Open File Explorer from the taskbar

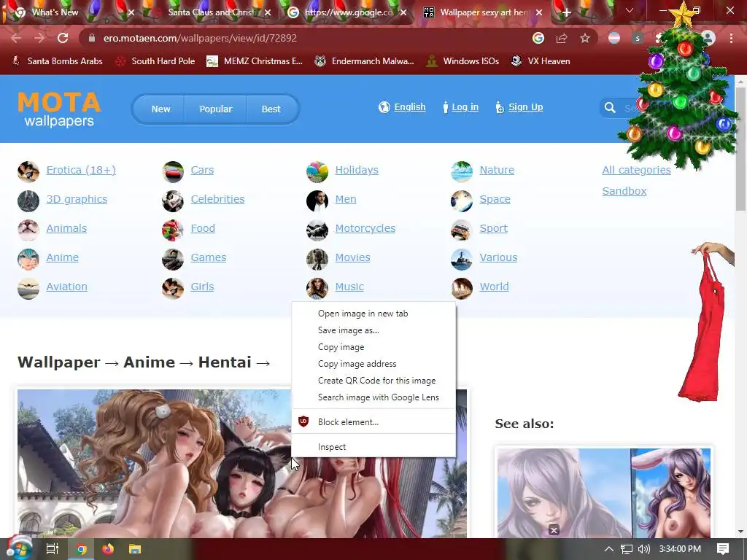pyautogui.click(x=135, y=549)
